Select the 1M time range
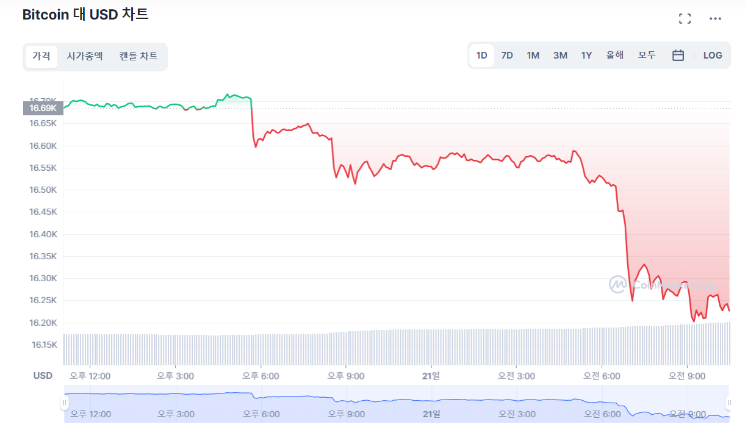The width and height of the screenshot is (745, 427). point(533,55)
